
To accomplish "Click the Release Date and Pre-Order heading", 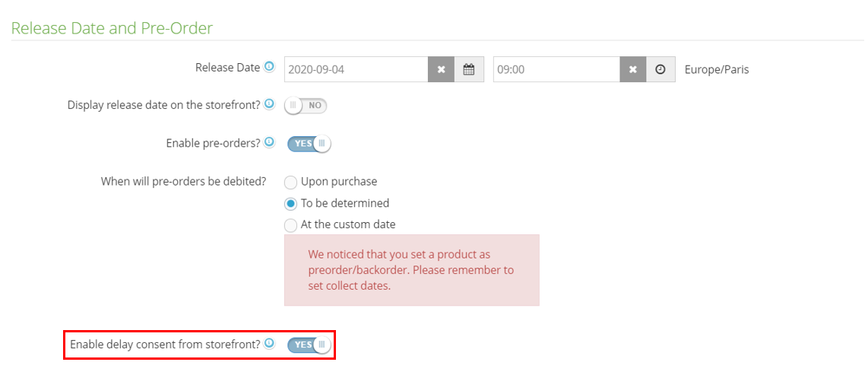I will point(112,28).
